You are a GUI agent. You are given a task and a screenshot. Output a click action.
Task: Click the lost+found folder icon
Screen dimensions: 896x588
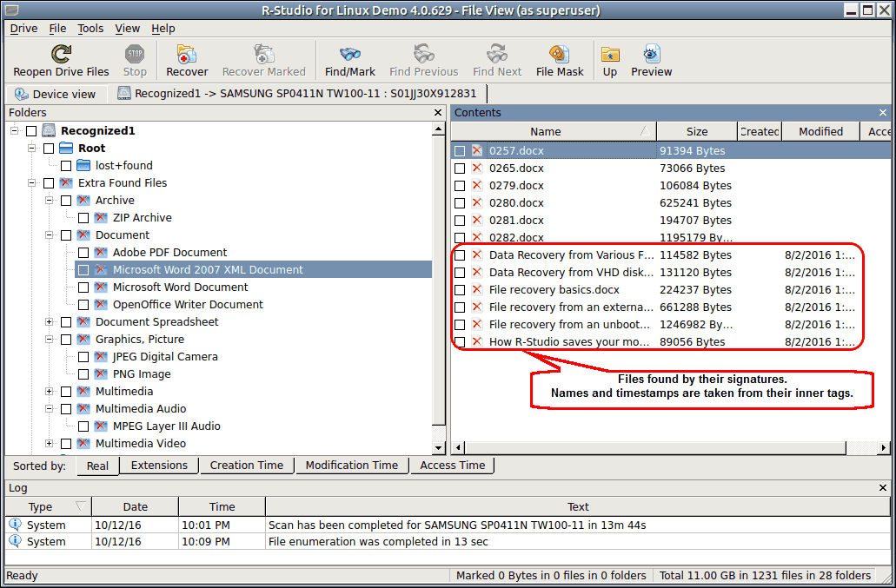(83, 166)
